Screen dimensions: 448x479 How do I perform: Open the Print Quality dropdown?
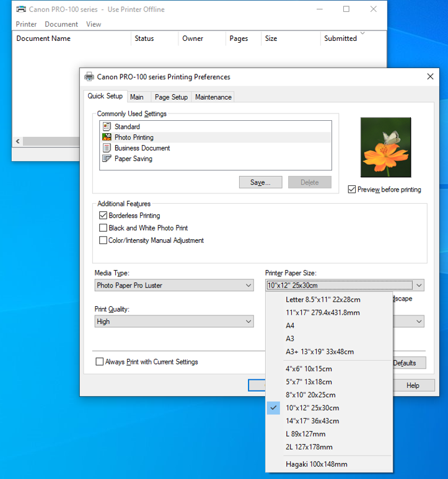174,322
